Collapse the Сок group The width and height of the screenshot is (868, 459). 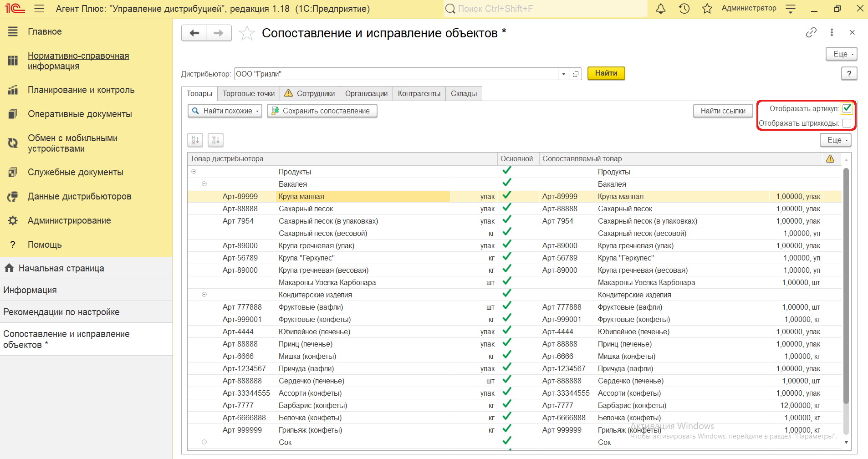[x=204, y=442]
